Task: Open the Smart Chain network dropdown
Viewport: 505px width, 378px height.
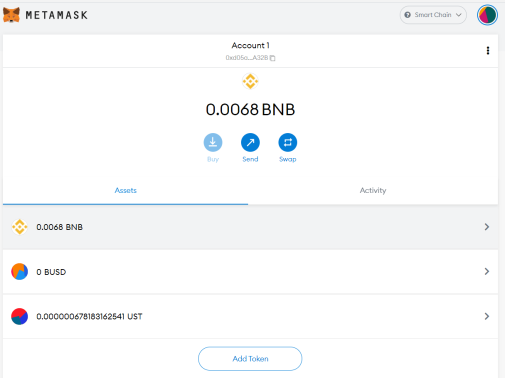Action: click(x=433, y=15)
